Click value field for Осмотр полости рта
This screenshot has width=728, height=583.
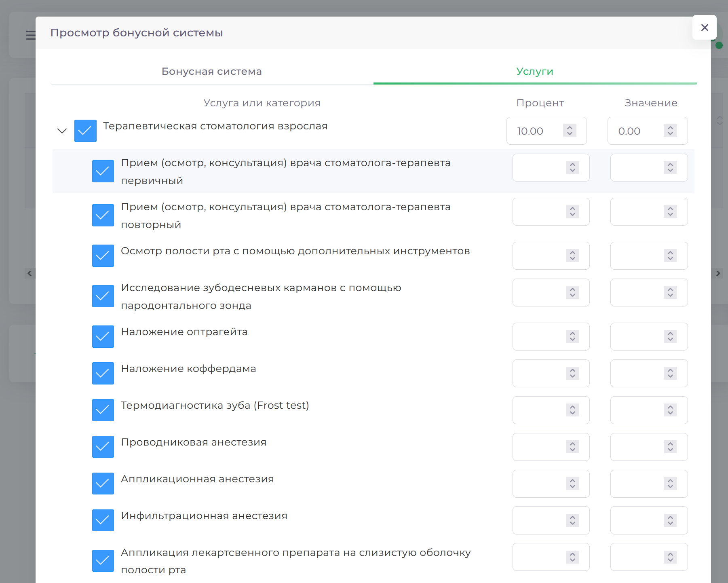tap(649, 256)
